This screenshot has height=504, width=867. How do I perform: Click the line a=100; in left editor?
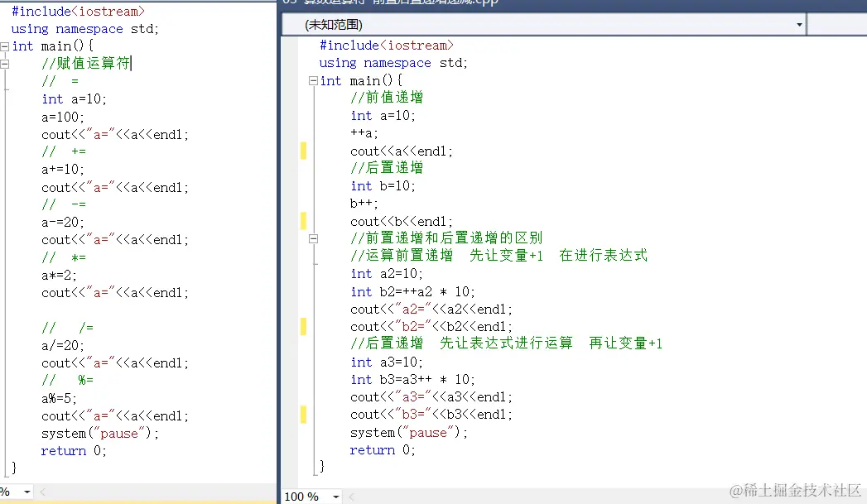pyautogui.click(x=62, y=118)
